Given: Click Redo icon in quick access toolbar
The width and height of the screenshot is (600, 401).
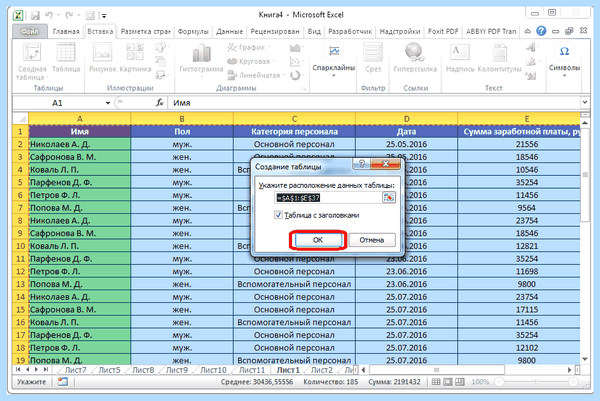Looking at the screenshot, I should click(69, 15).
